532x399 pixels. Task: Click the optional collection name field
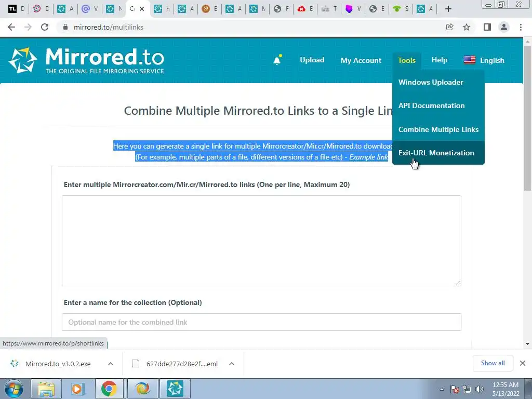pos(261,322)
